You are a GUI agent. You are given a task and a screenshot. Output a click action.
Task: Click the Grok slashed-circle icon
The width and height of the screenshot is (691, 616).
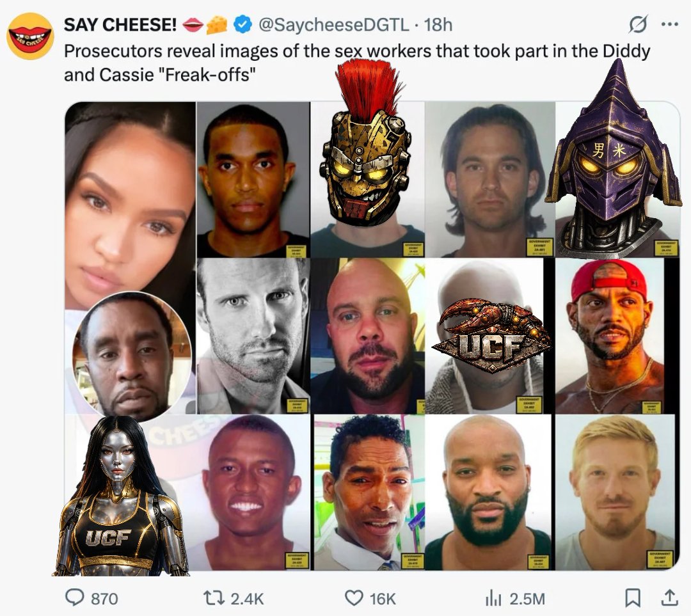(637, 26)
